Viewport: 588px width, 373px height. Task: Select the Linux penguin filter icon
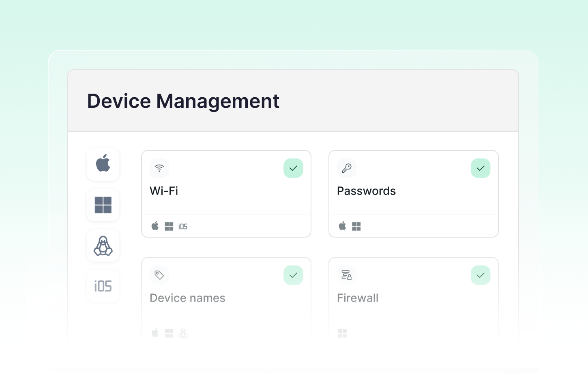click(x=103, y=245)
